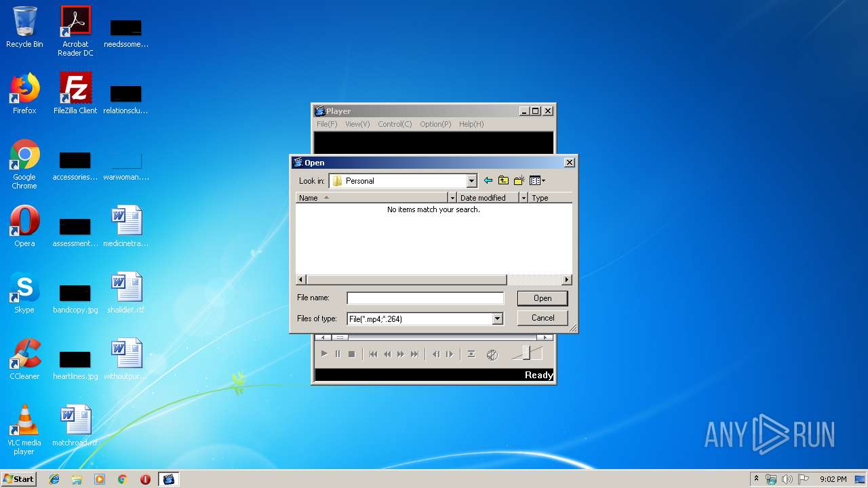The width and height of the screenshot is (868, 488).
Task: Open Internet Explorer from the taskbar
Action: [x=54, y=479]
